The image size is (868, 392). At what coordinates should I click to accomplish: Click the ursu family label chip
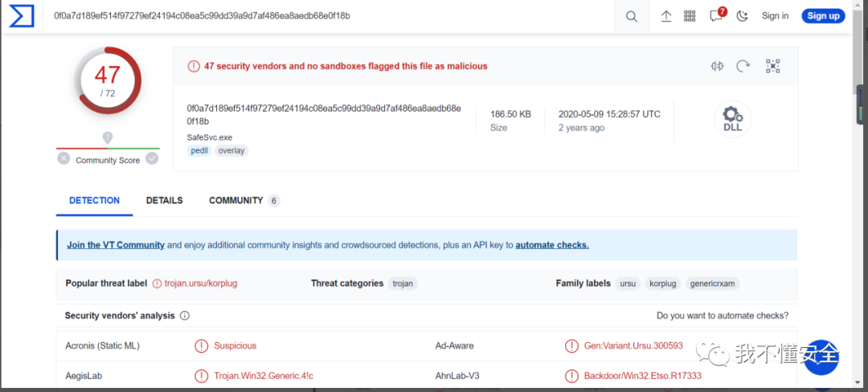[x=628, y=283]
